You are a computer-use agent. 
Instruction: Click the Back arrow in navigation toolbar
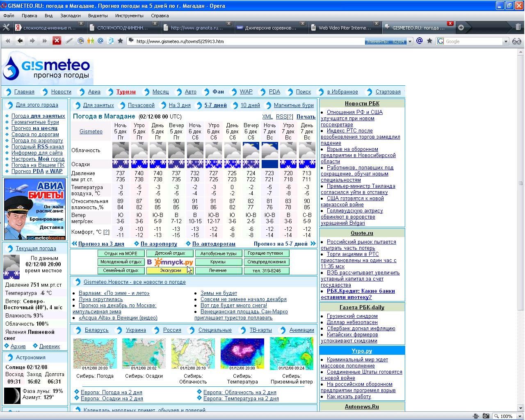point(20,41)
